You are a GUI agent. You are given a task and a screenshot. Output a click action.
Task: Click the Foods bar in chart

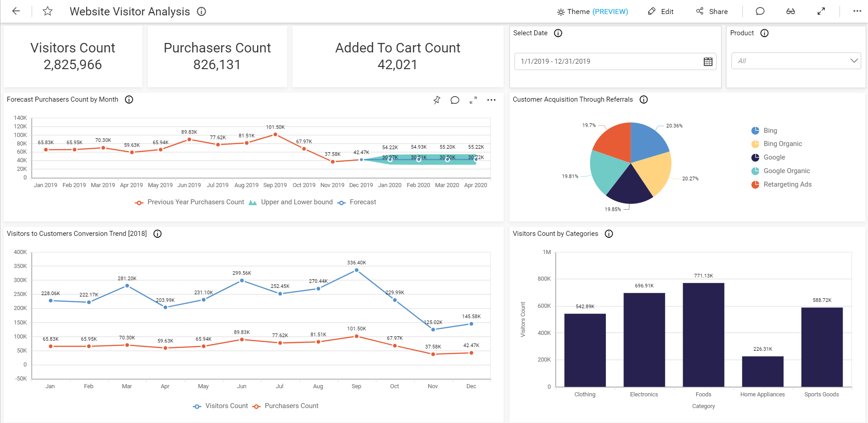tap(703, 334)
